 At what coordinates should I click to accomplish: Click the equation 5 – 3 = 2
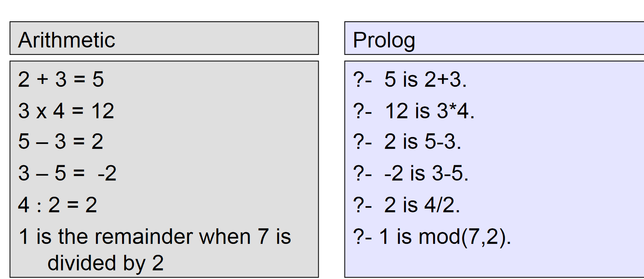point(61,142)
